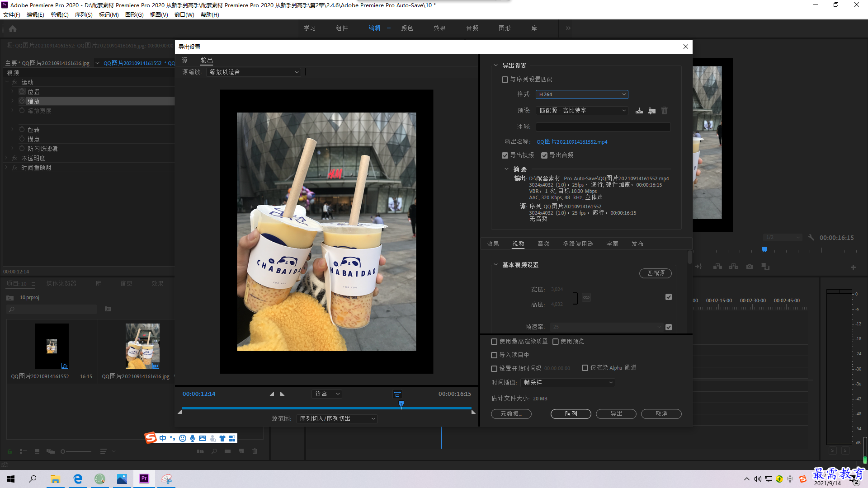The height and width of the screenshot is (488, 868).
Task: Click the 导出 button
Action: (616, 414)
